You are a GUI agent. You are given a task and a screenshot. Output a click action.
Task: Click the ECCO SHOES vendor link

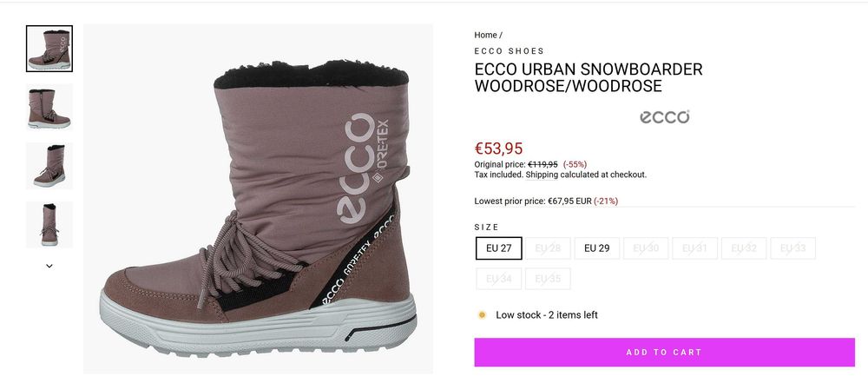point(509,51)
